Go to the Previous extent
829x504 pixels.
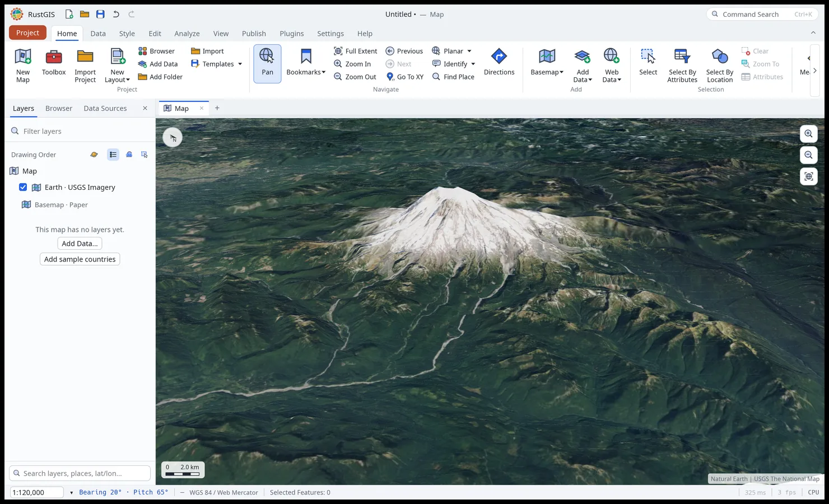pos(404,51)
